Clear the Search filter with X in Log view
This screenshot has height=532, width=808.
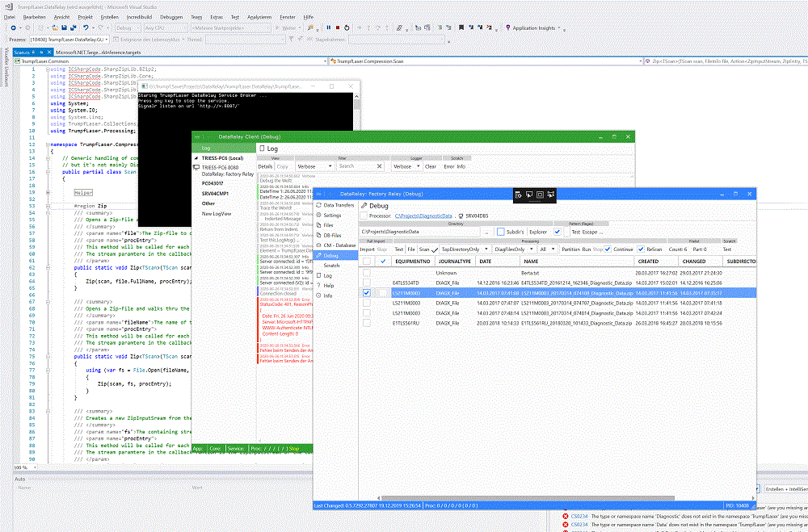pos(379,166)
